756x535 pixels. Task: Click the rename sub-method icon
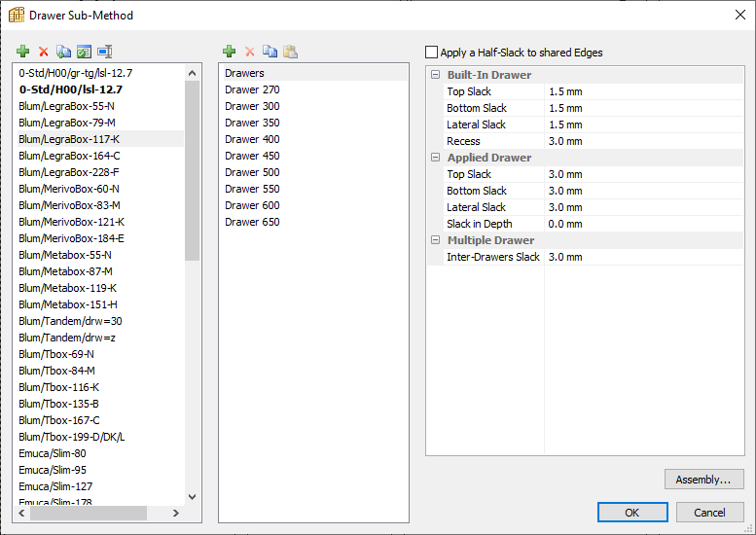105,52
